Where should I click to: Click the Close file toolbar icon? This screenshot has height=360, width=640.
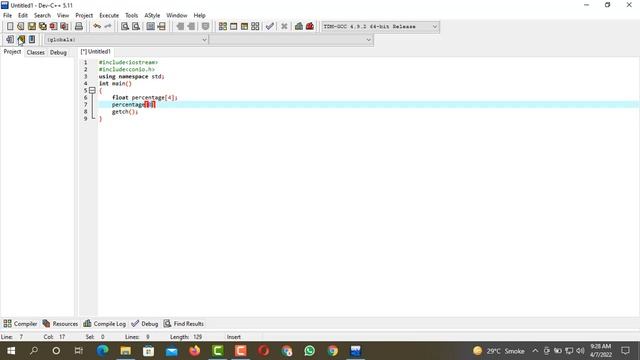point(53,27)
